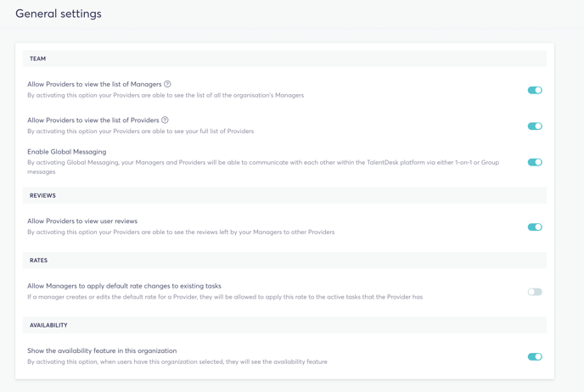This screenshot has width=584, height=392.
Task: Click the General settings page title
Action: click(59, 14)
